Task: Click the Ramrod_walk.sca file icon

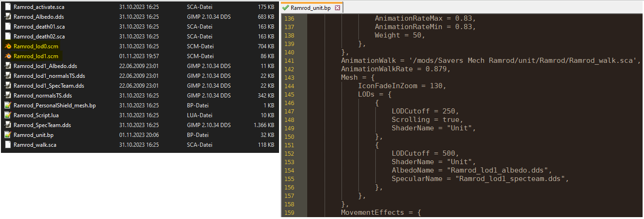Action: [x=8, y=144]
